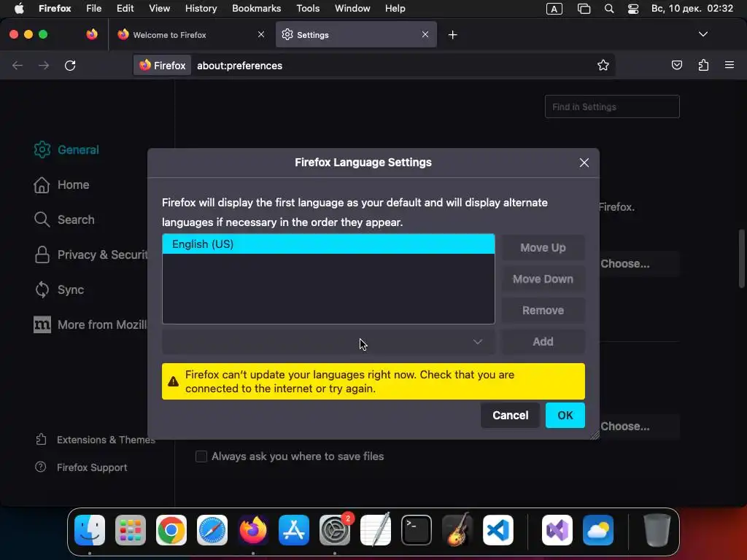Click Firefox icon in the Dock

click(x=253, y=530)
